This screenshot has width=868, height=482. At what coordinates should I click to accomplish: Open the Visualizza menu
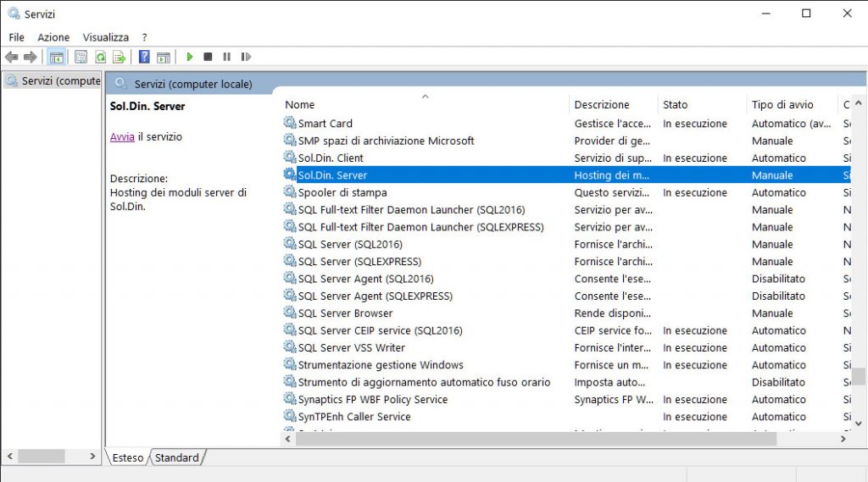pyautogui.click(x=106, y=37)
